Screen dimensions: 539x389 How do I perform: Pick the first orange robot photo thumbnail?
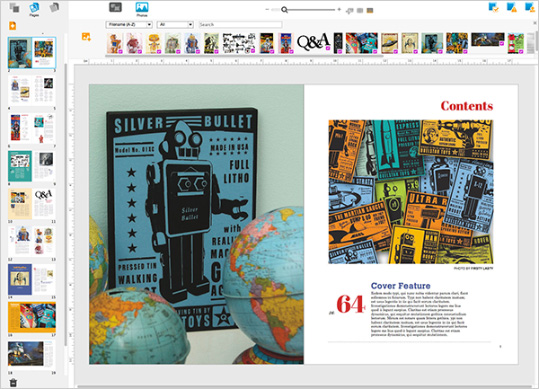coord(115,43)
